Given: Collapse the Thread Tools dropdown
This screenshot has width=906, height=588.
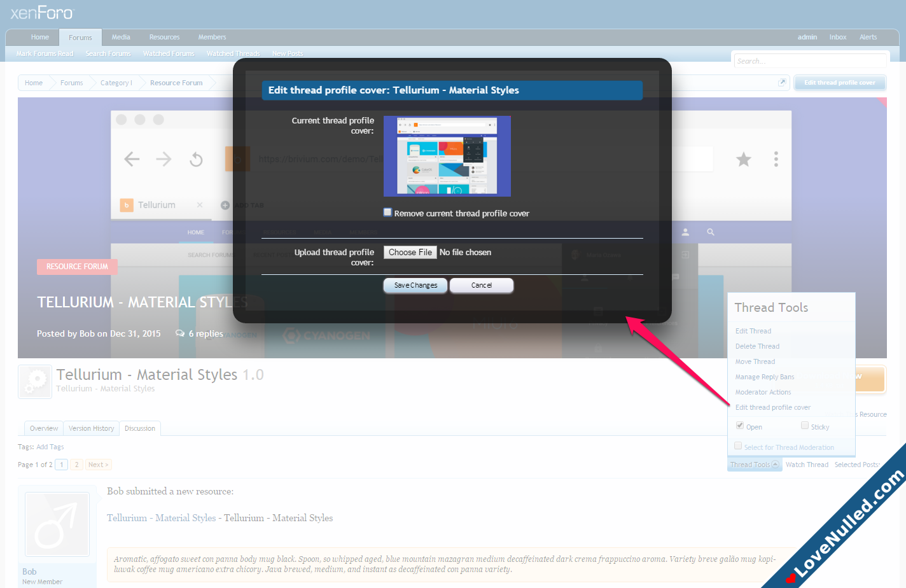Looking at the screenshot, I should 755,465.
